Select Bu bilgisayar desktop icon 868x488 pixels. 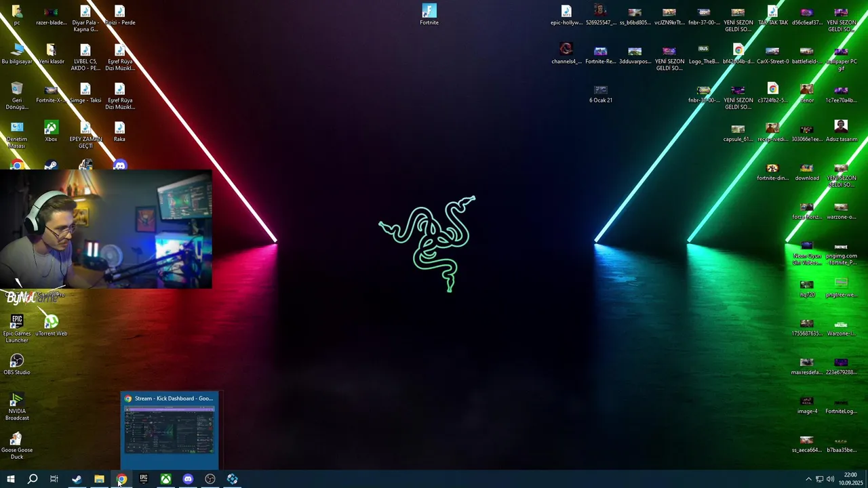(17, 54)
